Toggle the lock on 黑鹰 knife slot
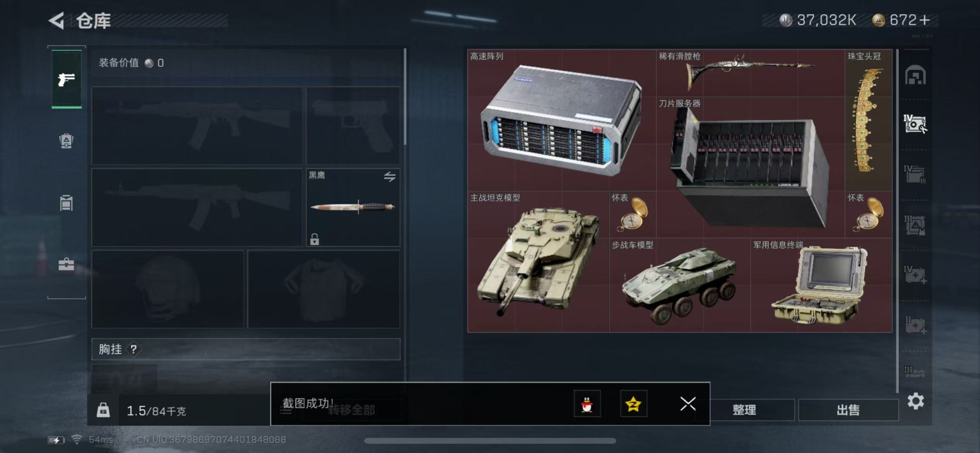 click(x=315, y=239)
